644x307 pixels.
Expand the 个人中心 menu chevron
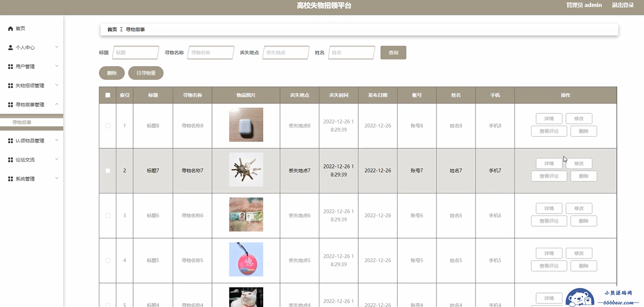(x=57, y=47)
